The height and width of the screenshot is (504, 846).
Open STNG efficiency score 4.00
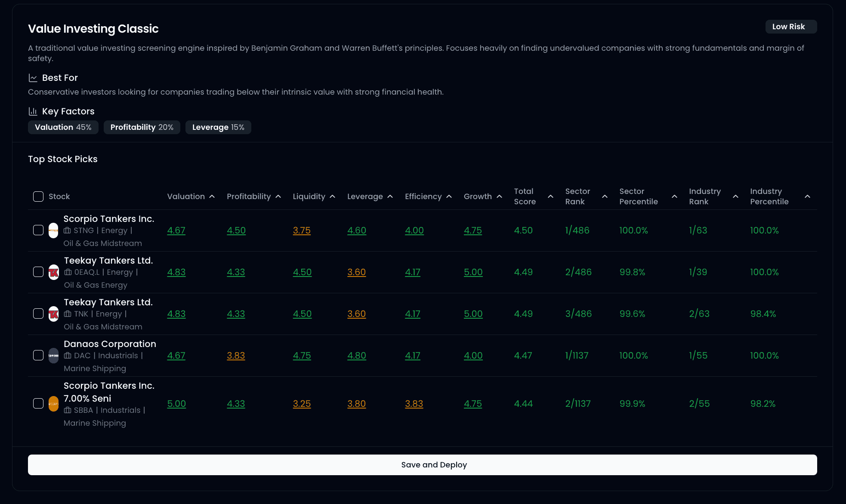(414, 230)
